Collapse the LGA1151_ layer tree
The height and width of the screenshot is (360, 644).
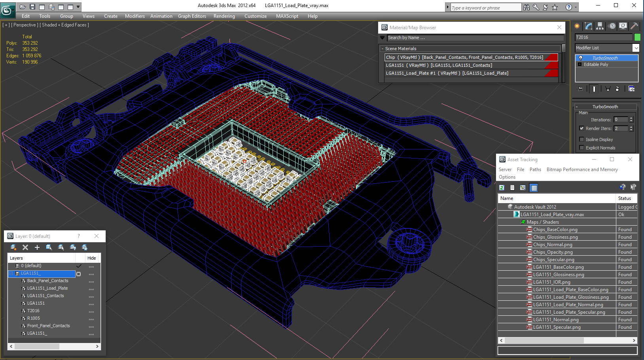pyautogui.click(x=11, y=273)
